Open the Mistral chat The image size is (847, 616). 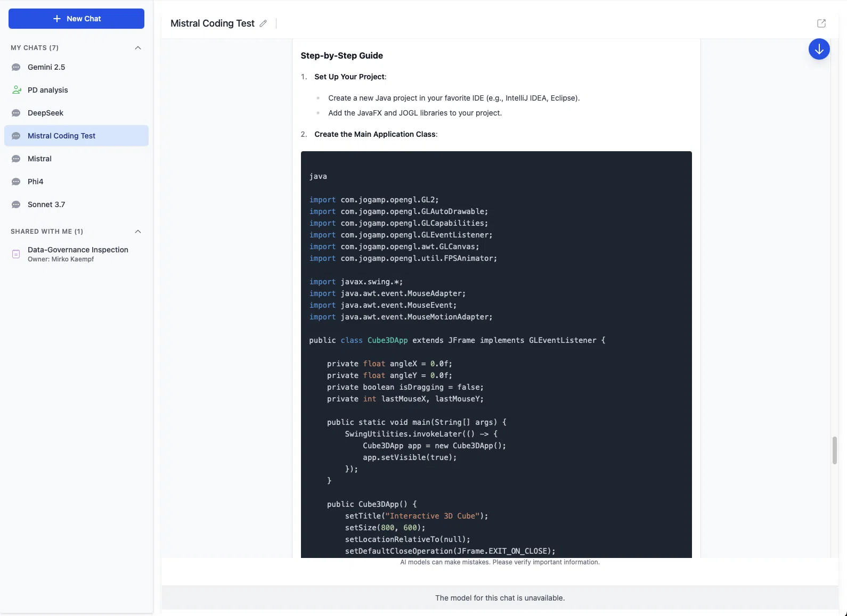coord(39,159)
